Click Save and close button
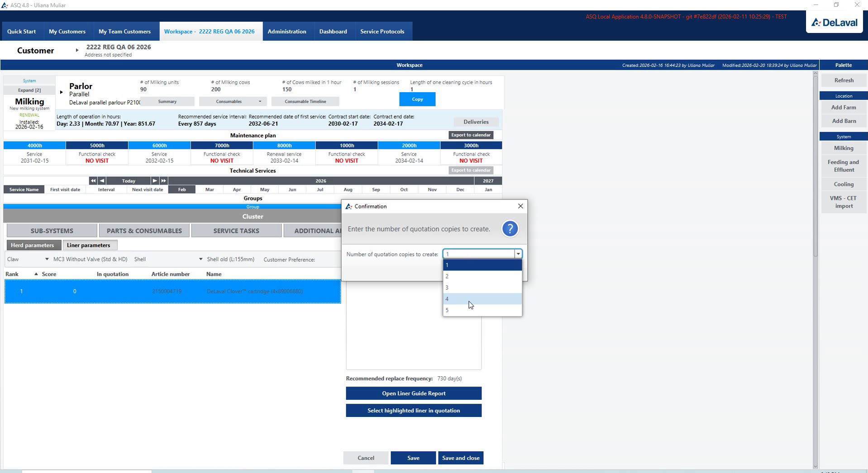Image resolution: width=868 pixels, height=473 pixels. tap(461, 458)
